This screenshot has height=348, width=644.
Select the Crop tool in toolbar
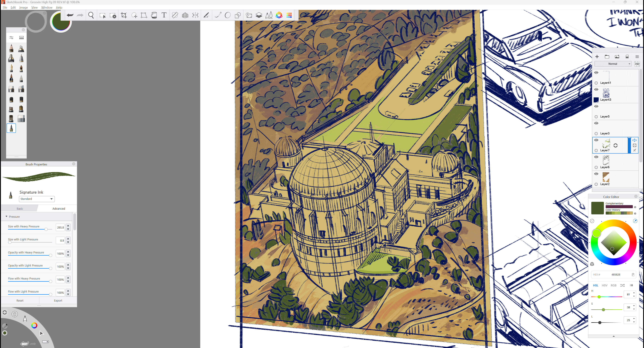(x=123, y=15)
